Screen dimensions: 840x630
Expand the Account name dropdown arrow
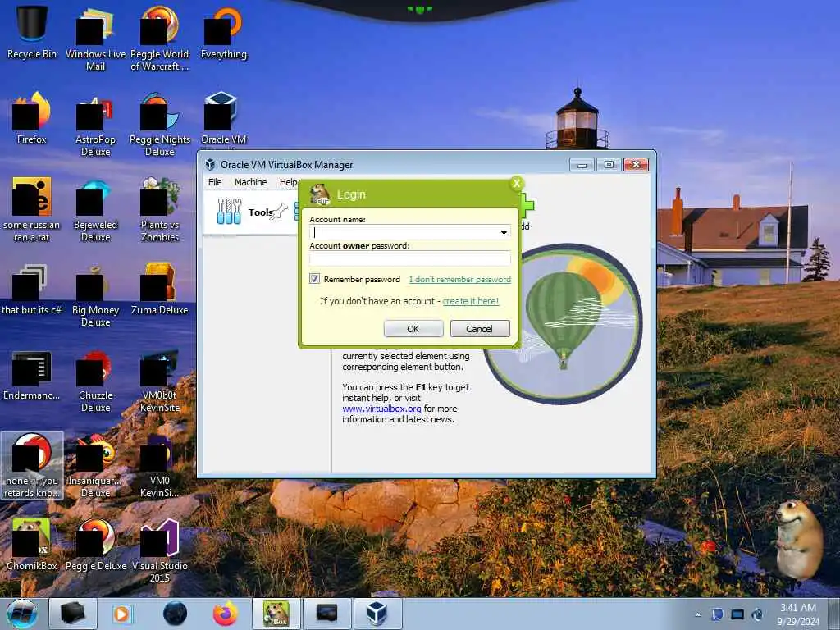(504, 232)
